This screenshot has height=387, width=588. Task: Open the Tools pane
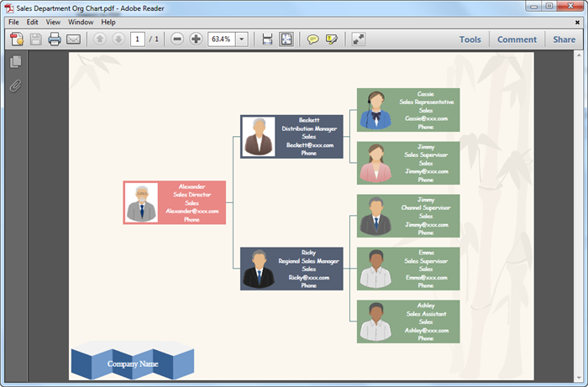point(470,39)
